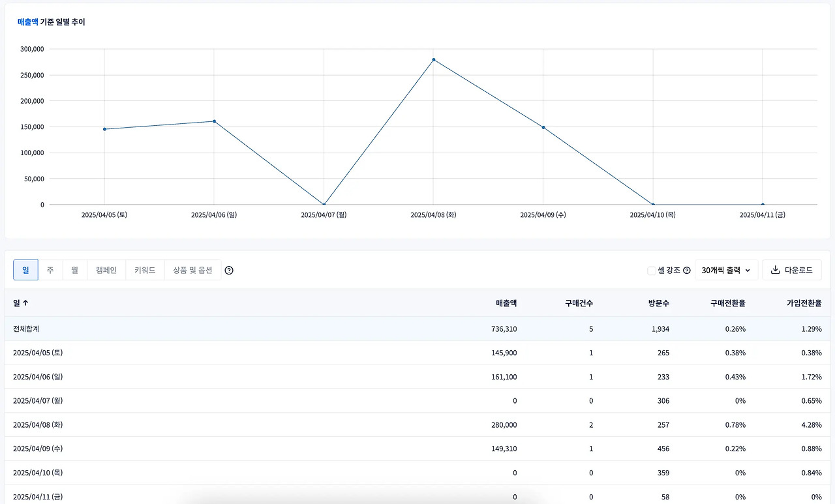
Task: Enable the 셀 강조 checkbox
Action: point(652,271)
